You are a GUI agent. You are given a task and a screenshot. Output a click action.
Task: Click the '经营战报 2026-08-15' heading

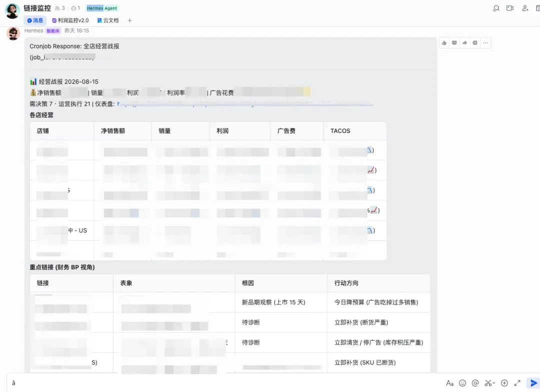(x=68, y=81)
